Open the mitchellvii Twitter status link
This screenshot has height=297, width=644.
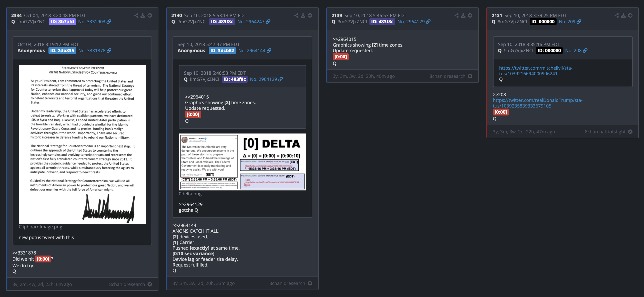pyautogui.click(x=536, y=71)
